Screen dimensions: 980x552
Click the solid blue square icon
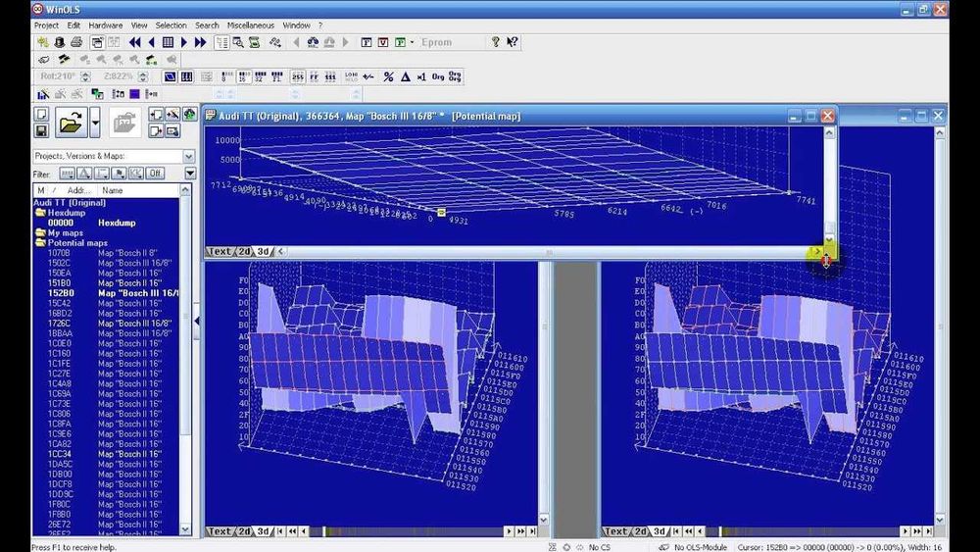click(134, 94)
